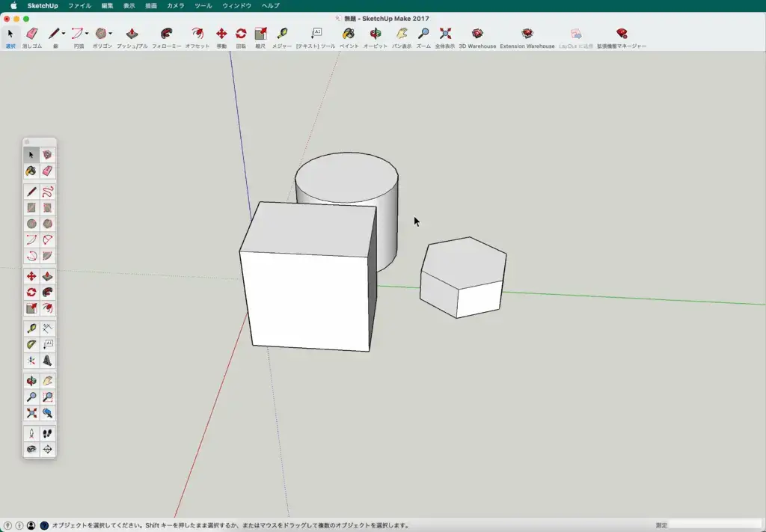Click the Follow Me tool in top toolbar

(x=166, y=34)
